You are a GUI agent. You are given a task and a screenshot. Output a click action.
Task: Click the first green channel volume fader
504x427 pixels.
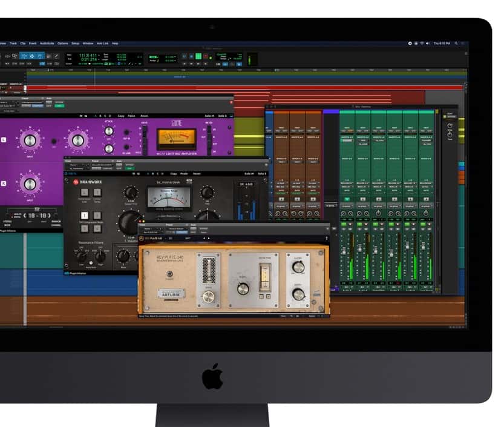click(344, 251)
